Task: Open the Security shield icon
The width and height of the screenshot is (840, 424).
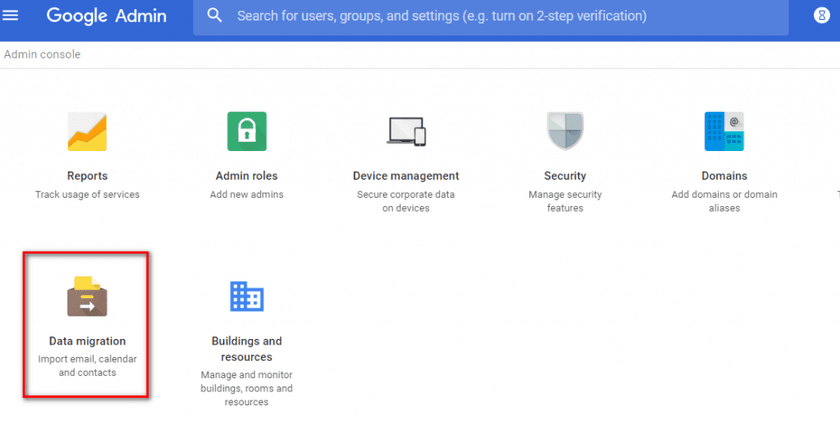Action: click(x=565, y=131)
